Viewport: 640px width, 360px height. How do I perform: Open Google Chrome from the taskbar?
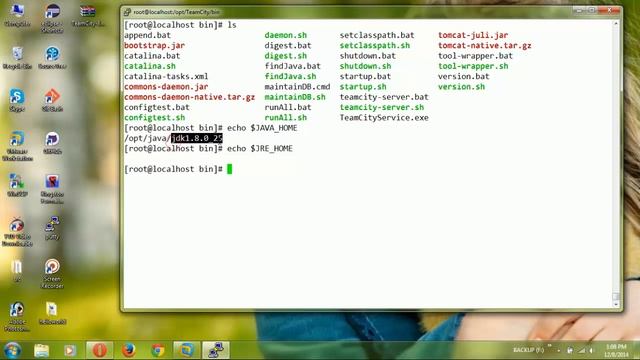[x=158, y=350]
